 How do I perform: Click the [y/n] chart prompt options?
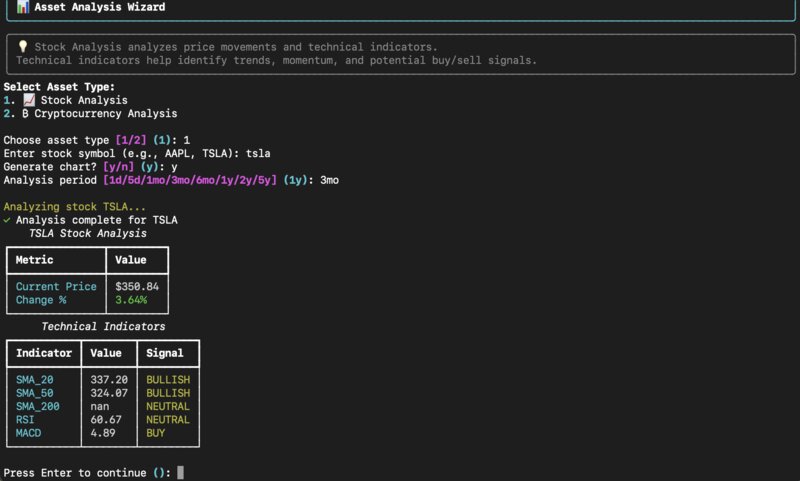tap(118, 166)
